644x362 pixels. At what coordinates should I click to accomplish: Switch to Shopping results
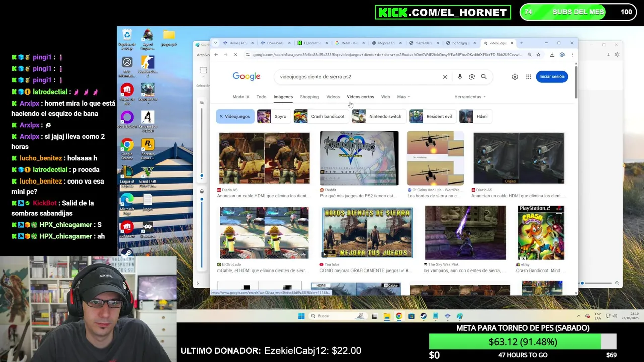pos(309,97)
